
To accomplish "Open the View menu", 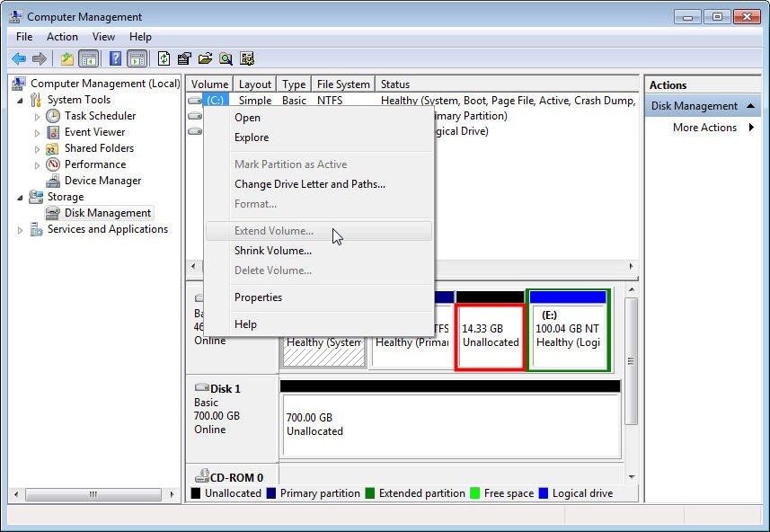I will click(103, 37).
